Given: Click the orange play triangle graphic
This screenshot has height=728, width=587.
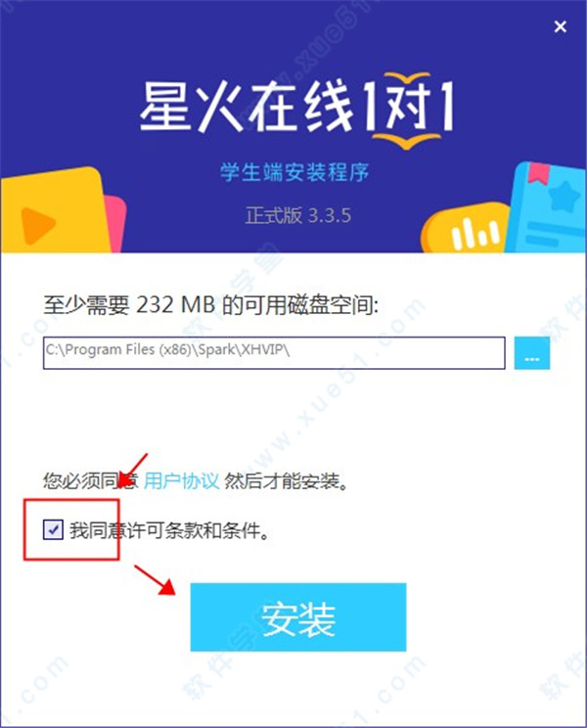Looking at the screenshot, I should [38, 226].
